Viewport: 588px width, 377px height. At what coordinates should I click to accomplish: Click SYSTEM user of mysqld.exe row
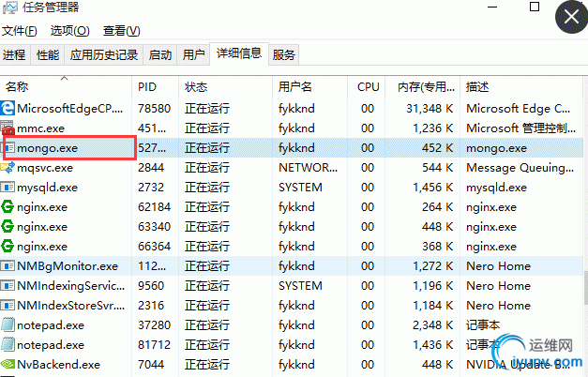pos(300,188)
